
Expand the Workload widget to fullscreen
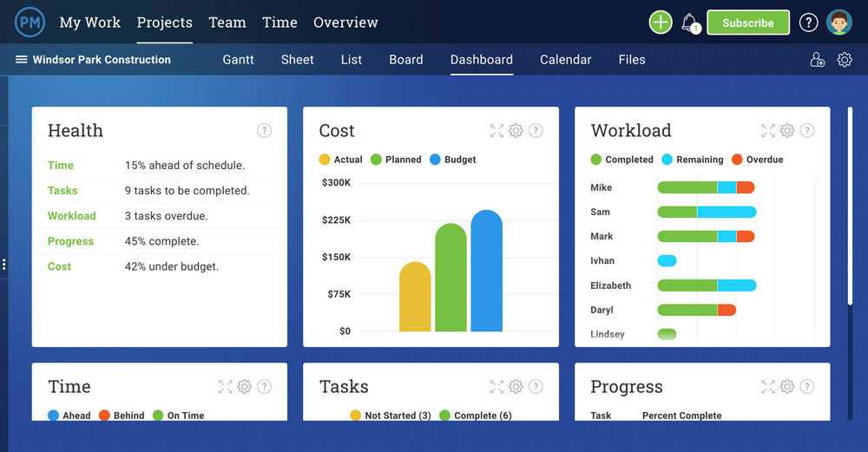(768, 130)
